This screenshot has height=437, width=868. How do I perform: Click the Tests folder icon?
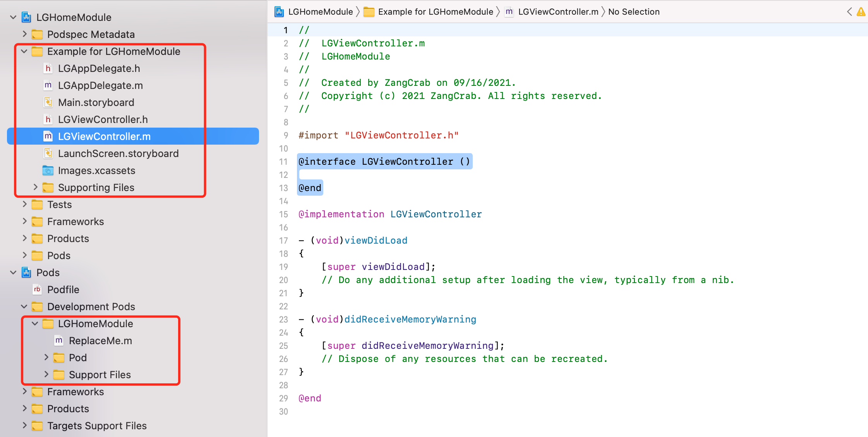click(37, 205)
